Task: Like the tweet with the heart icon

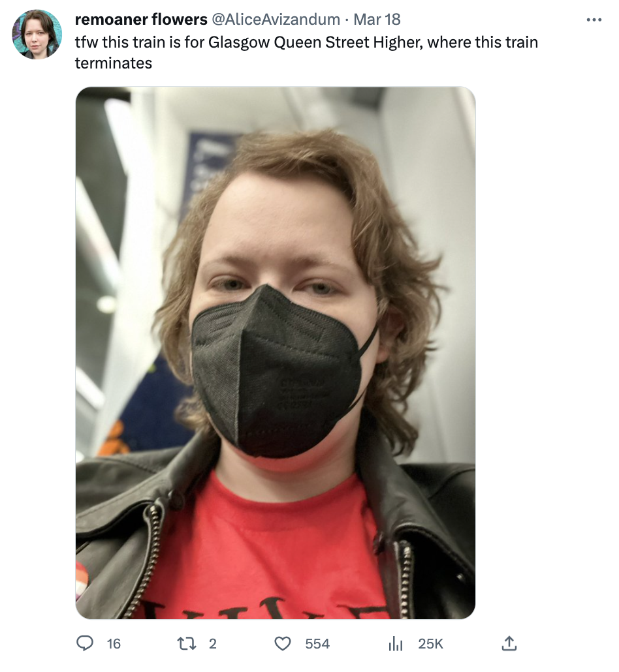Action: click(283, 644)
